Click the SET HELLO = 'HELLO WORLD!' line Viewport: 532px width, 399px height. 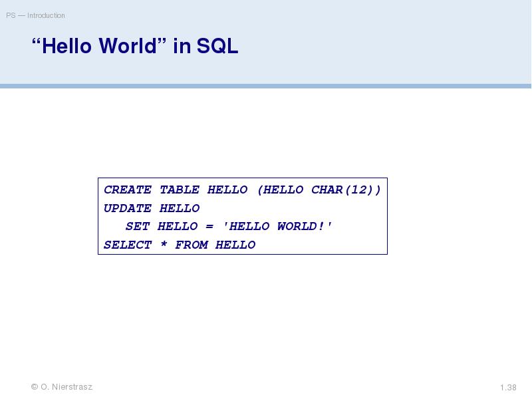click(229, 226)
